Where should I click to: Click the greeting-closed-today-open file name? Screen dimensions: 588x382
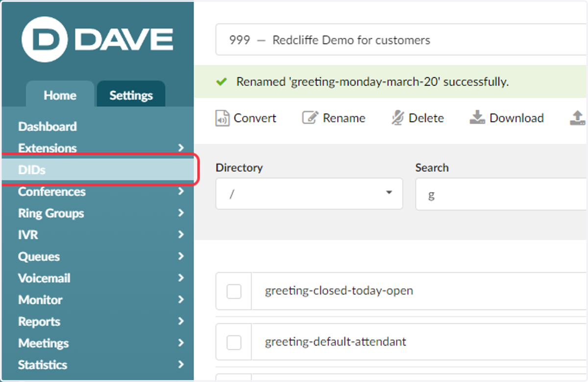point(339,291)
